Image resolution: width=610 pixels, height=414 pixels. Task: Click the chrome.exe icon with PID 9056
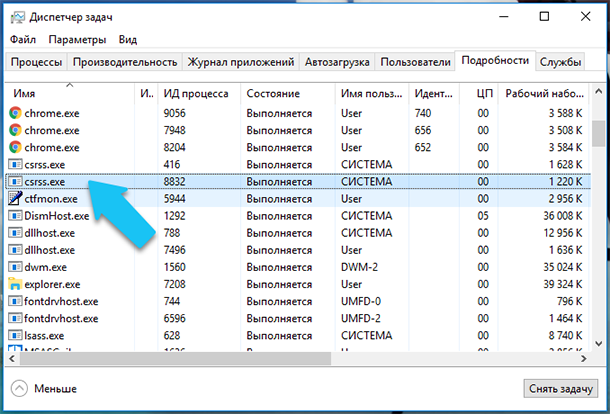(x=15, y=113)
